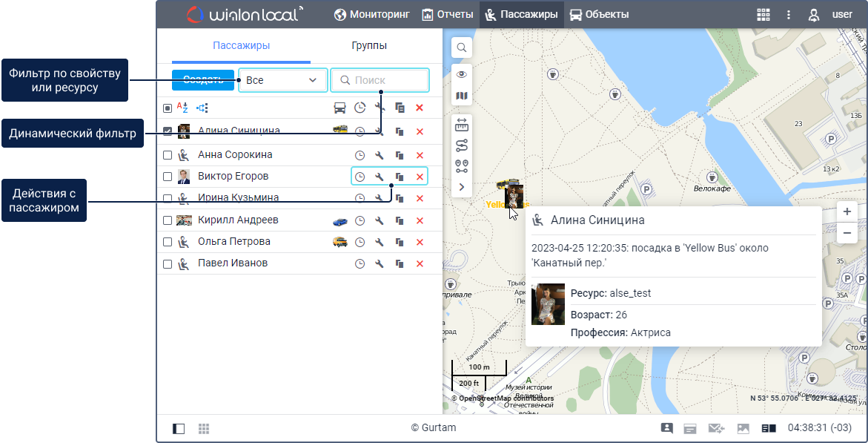The height and width of the screenshot is (443, 868).
Task: Click the wrench icon for Кирилл Андреев
Action: tap(379, 220)
